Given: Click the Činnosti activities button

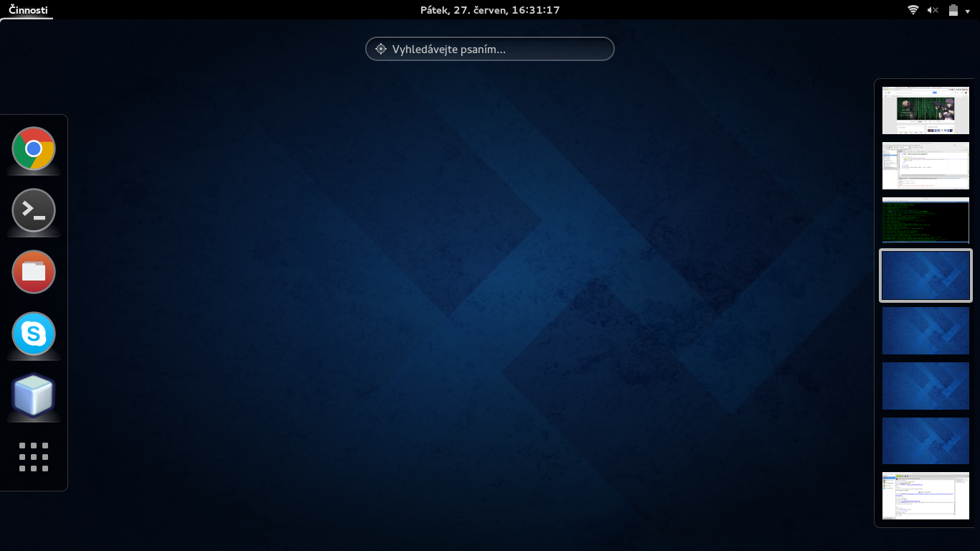Looking at the screenshot, I should point(28,10).
